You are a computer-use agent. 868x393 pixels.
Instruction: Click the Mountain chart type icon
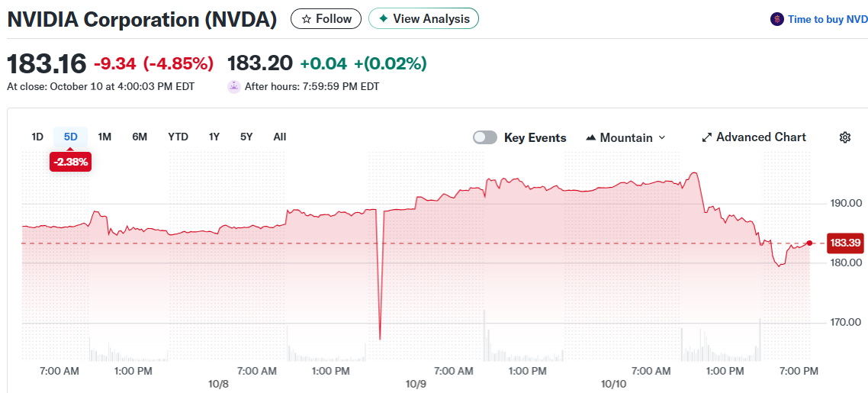point(591,138)
